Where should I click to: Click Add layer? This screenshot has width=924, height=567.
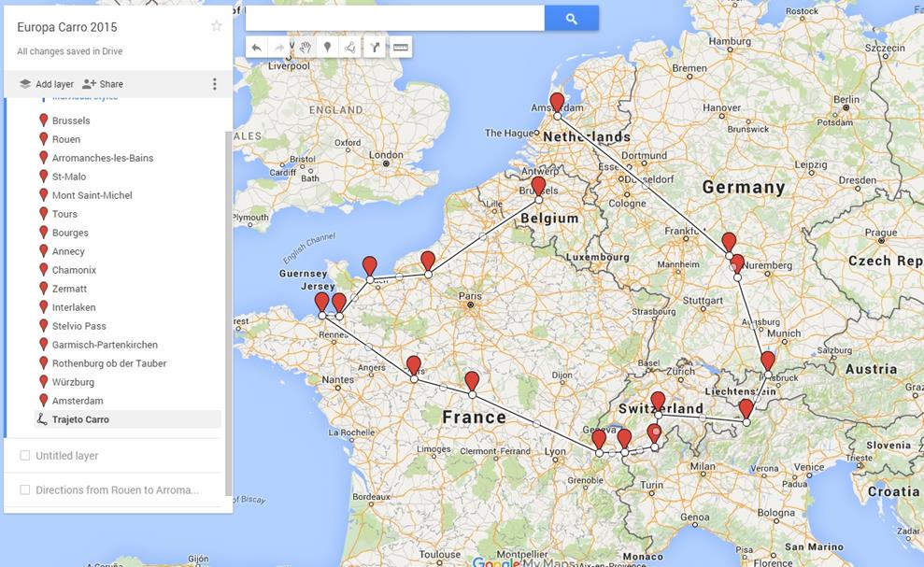tap(47, 84)
